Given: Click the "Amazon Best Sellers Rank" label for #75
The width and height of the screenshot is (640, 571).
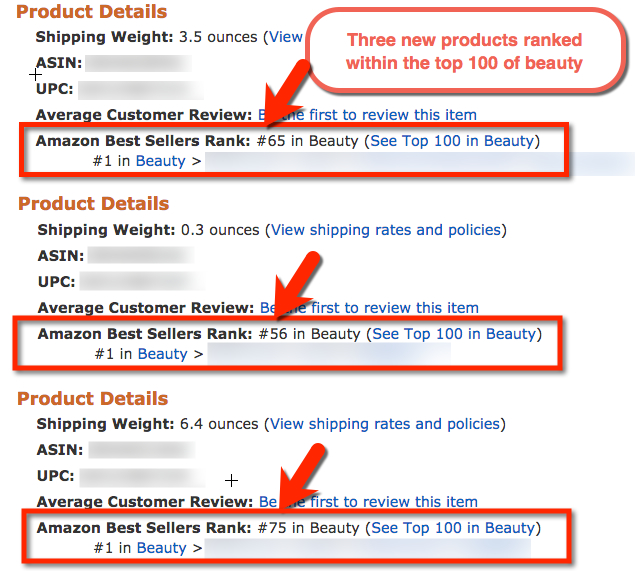Looking at the screenshot, I should pos(143,528).
